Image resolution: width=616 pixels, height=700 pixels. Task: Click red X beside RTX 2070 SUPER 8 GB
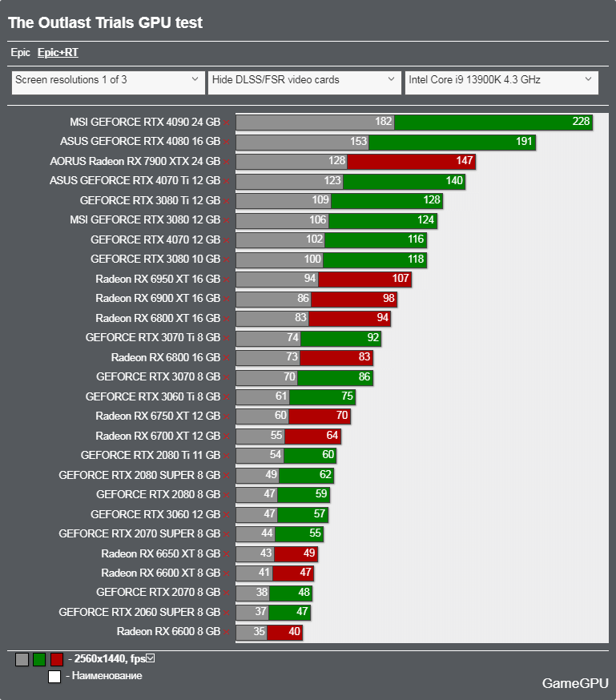pos(227,534)
